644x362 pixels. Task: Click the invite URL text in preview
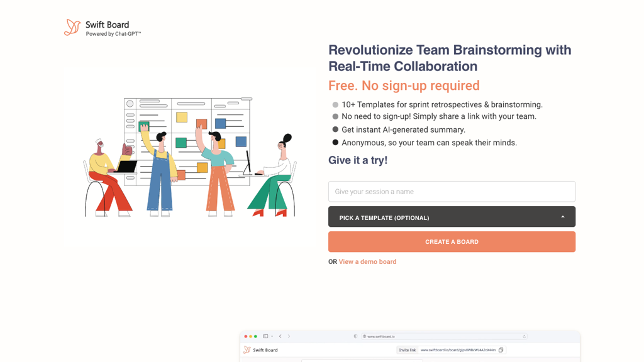tap(458, 350)
